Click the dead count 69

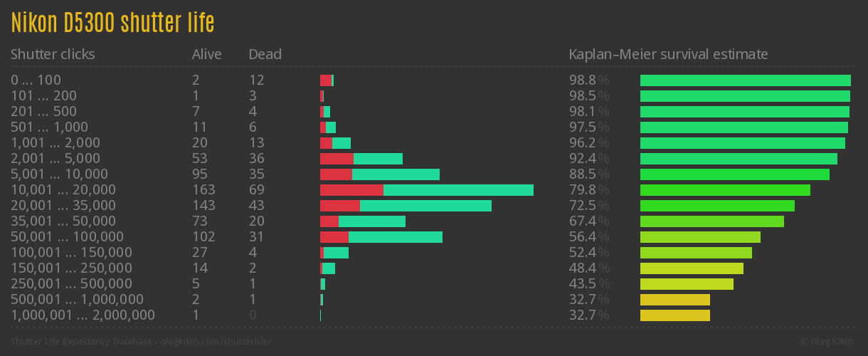click(256, 190)
